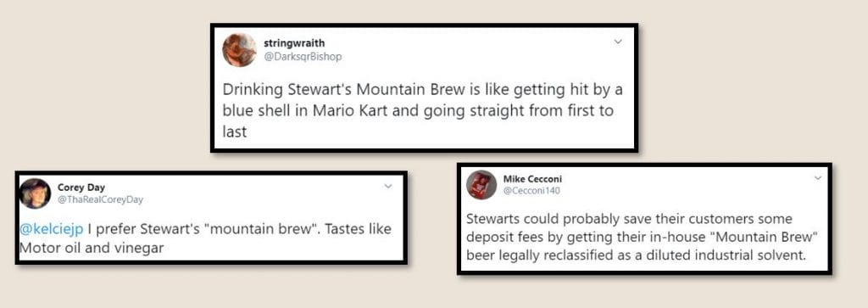Viewport: 868px width, 308px height.
Task: Visit the @DarksqrBishop handle
Action: point(303,57)
